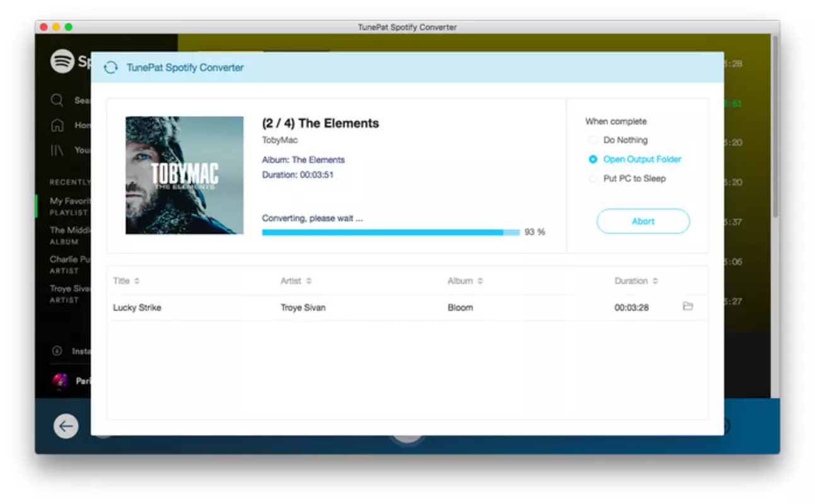Image resolution: width=815 pixels, height=504 pixels.
Task: Click the Lucky Strike title cell
Action: coord(137,307)
